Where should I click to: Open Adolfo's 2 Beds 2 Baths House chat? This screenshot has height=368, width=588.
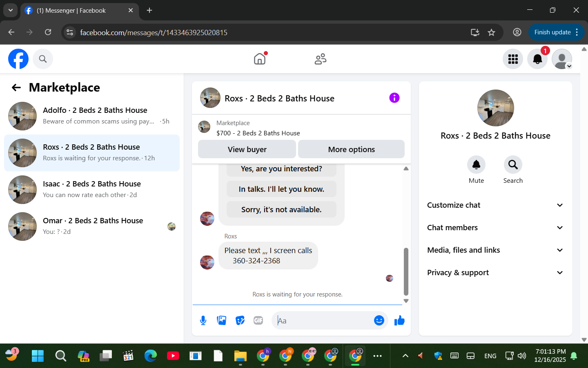[x=92, y=116]
